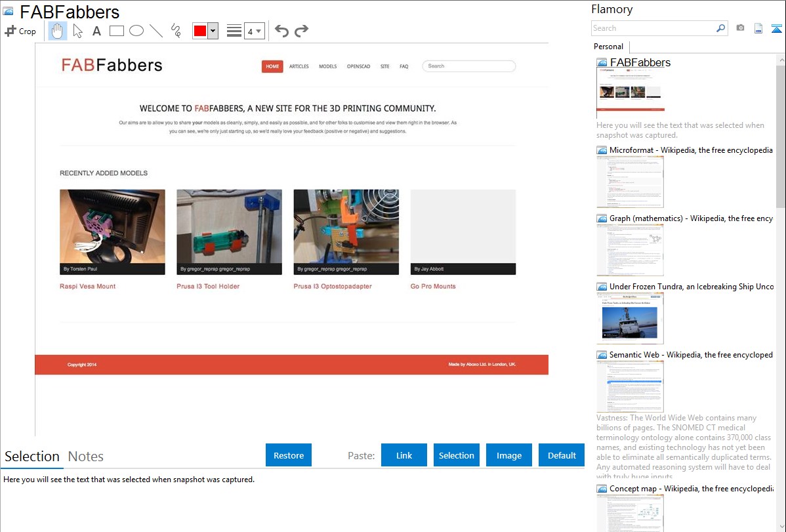The width and height of the screenshot is (786, 532).
Task: Click the red color swatch
Action: coord(200,31)
